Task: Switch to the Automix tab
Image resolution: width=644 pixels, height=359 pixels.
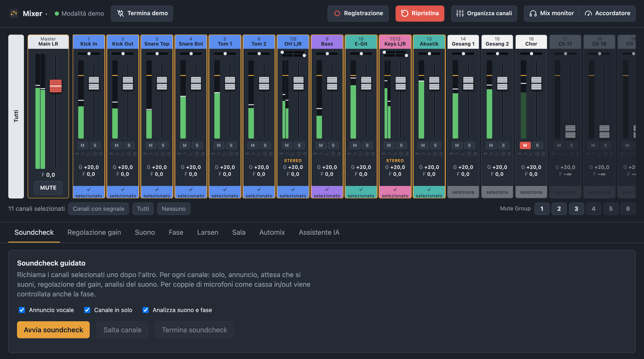Action: (x=272, y=232)
